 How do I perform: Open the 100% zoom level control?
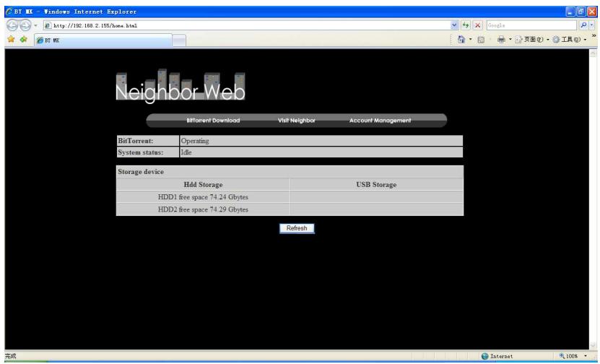[569, 356]
